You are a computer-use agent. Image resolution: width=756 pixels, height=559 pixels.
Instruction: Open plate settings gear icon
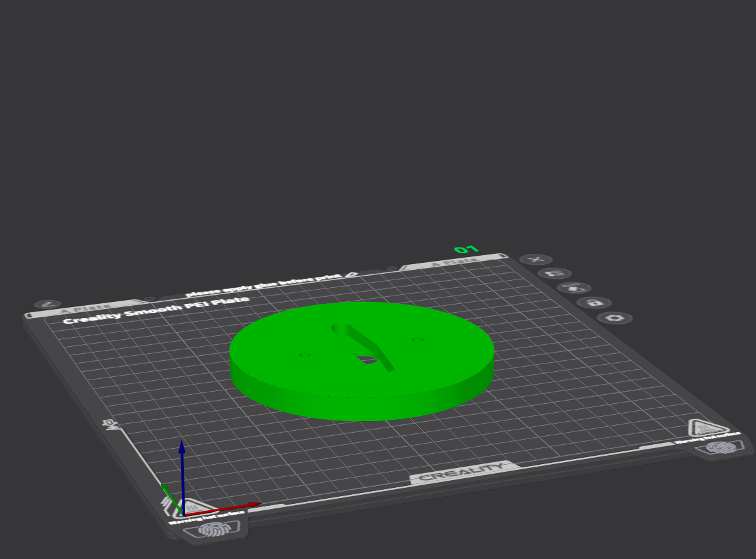point(615,319)
